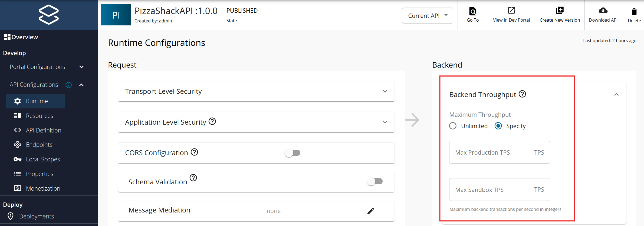Click the API Configurations info icon
Screen dimensions: 644x226
tap(69, 85)
